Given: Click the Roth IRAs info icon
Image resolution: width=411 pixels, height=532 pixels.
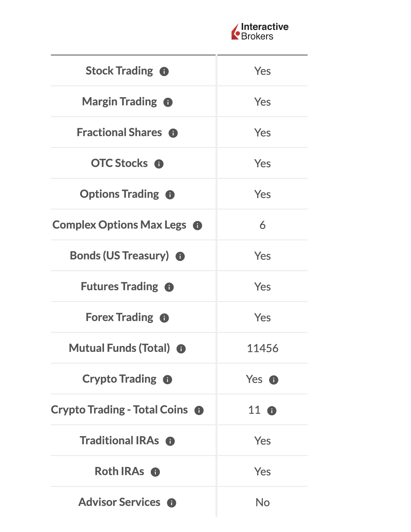Looking at the screenshot, I should 155,472.
